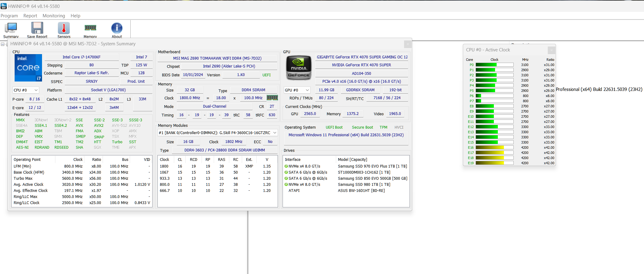Close the CPU #0 Active Clock window

coord(551,50)
